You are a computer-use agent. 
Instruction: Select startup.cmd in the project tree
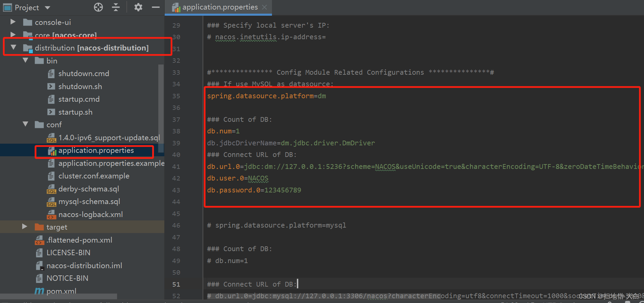pyautogui.click(x=79, y=99)
